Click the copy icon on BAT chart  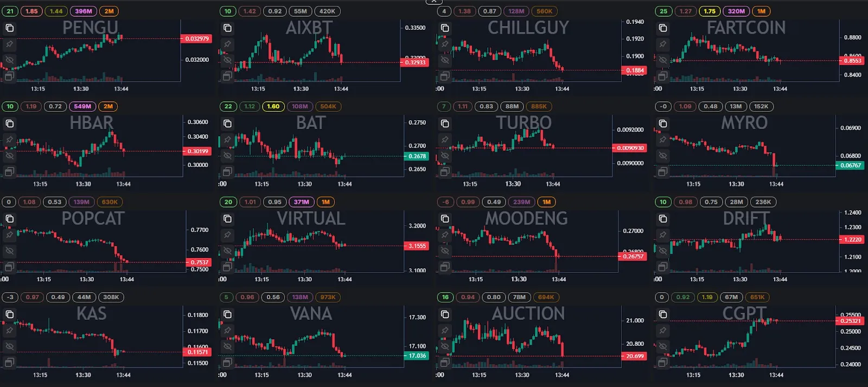(227, 124)
